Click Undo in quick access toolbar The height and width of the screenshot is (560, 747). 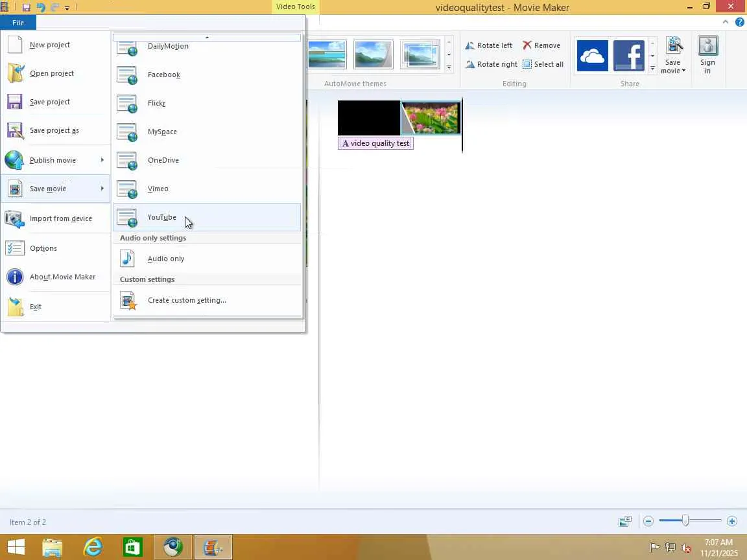41,7
